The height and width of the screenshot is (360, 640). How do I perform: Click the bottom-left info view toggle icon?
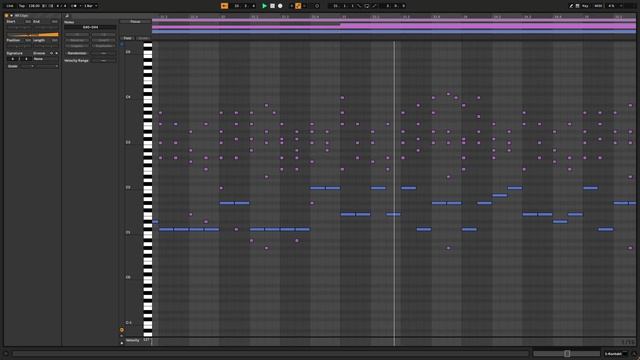click(6, 354)
